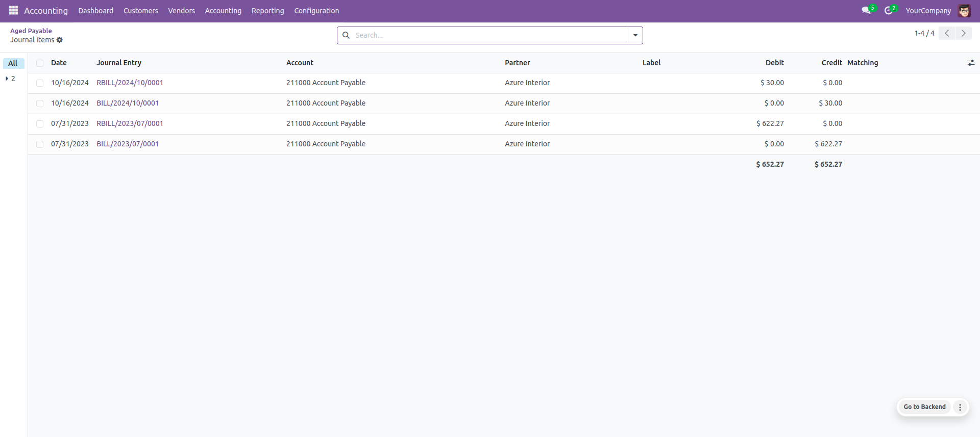Click the $ 622.27 credit cell

[828, 144]
